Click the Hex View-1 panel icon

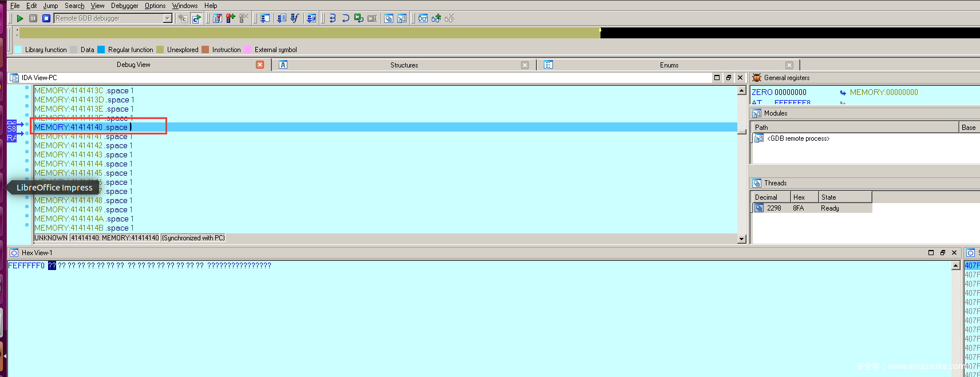click(14, 253)
